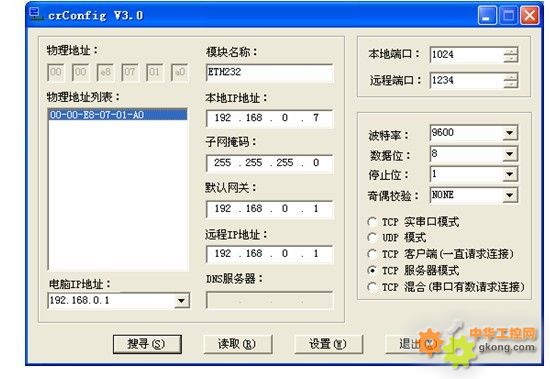Choose TCP 客户端 (一直请求连接) mode
The height and width of the screenshot is (379, 550).
tap(372, 254)
